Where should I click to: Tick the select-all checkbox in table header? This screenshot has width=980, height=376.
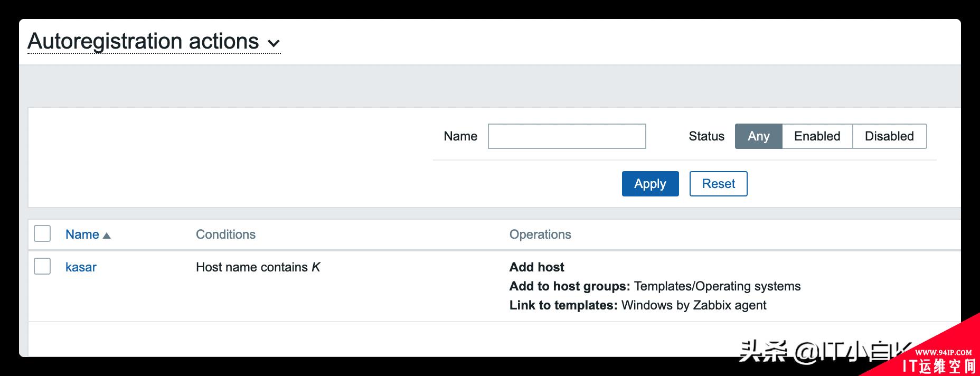pos(42,233)
